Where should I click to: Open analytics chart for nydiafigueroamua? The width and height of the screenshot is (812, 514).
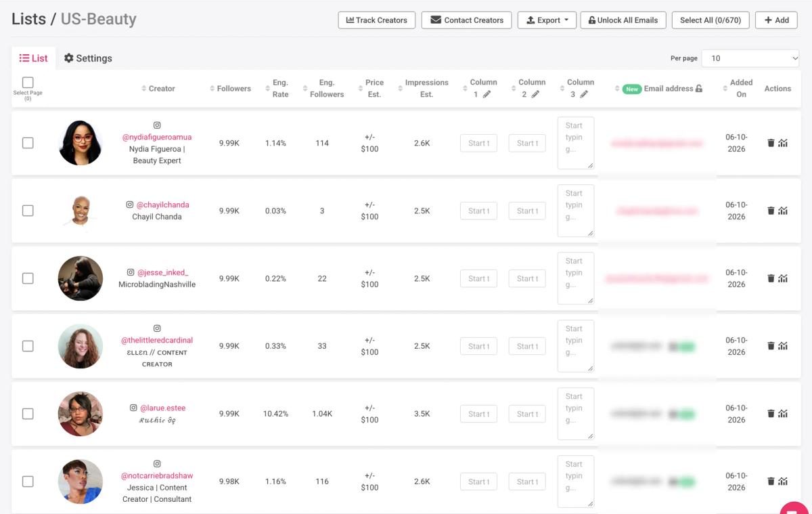tap(783, 143)
